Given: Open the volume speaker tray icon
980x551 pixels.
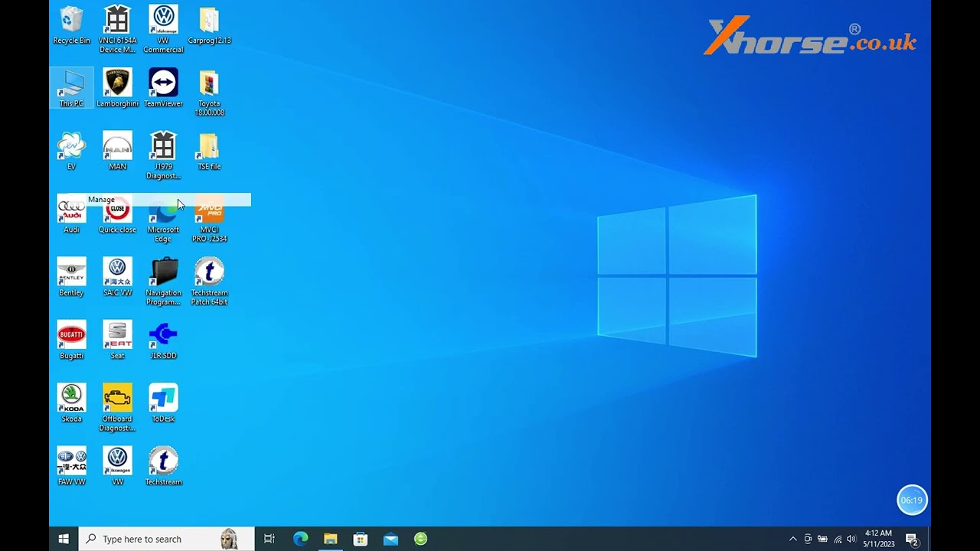Looking at the screenshot, I should tap(851, 539).
